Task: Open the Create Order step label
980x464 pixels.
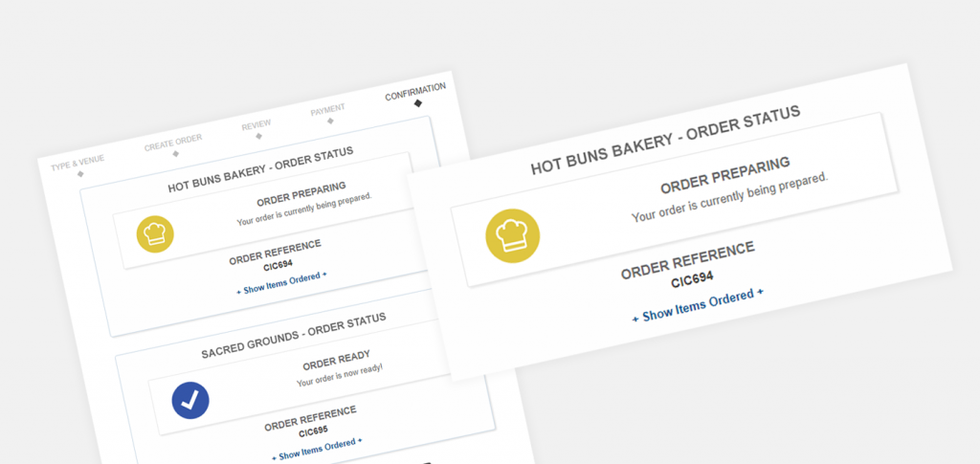Action: (173, 143)
